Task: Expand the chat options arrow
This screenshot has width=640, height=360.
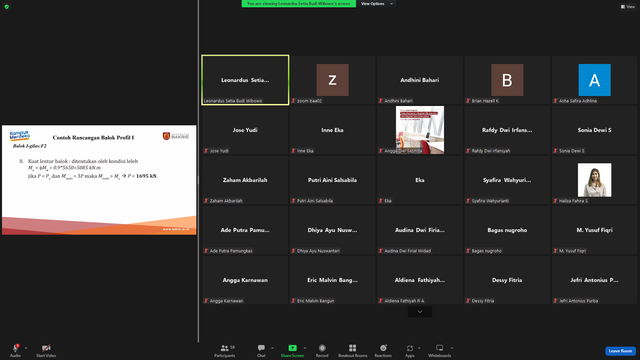Action: point(272,348)
